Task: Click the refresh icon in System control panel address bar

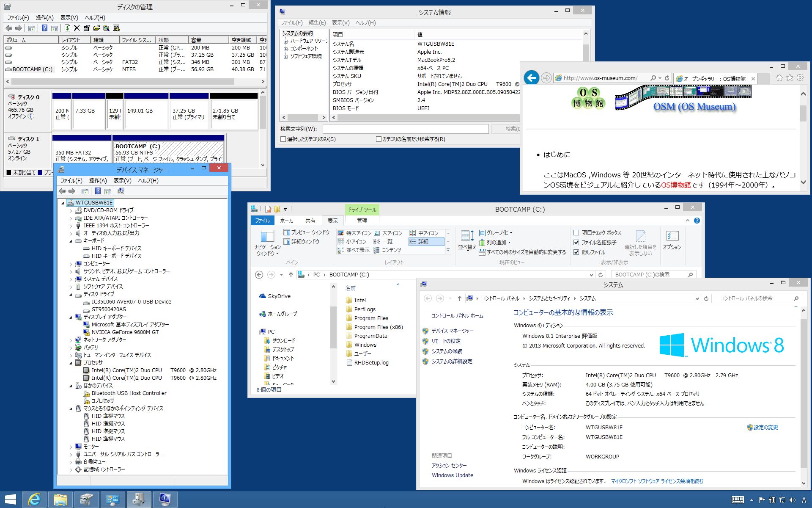Action: pos(706,298)
